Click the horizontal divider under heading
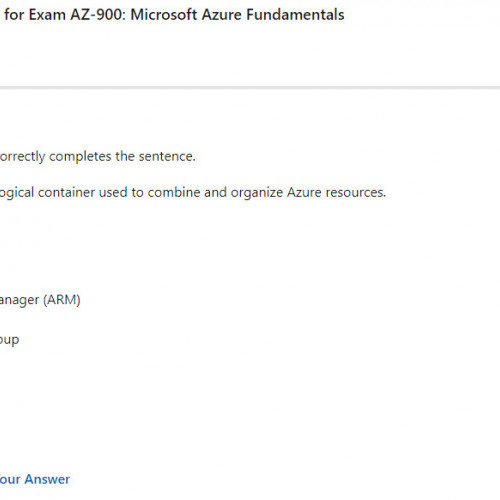 point(250,88)
